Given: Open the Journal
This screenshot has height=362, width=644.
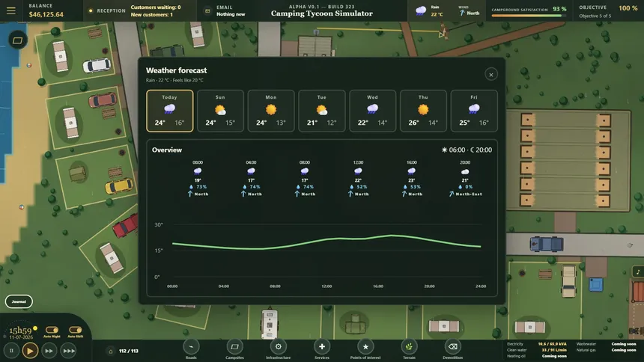Looking at the screenshot, I should (x=19, y=301).
